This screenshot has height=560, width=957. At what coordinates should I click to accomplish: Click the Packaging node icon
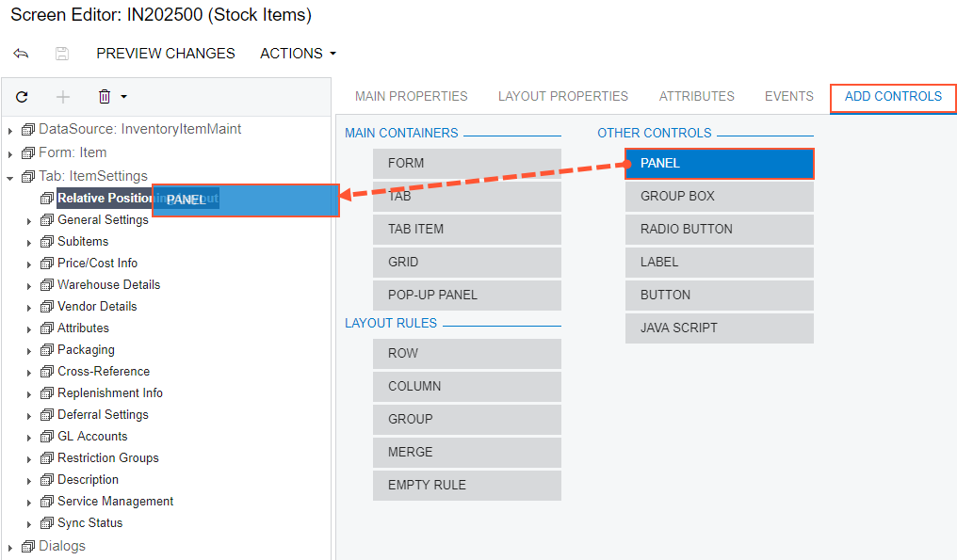47,350
